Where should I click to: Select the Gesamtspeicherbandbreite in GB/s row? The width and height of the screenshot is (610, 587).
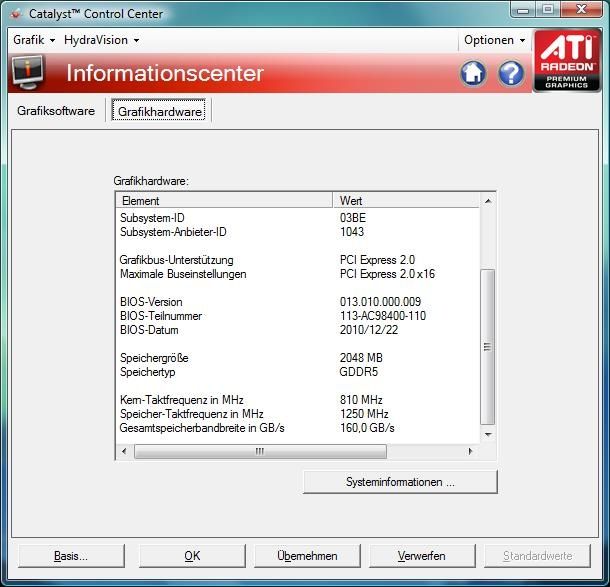tap(298, 428)
